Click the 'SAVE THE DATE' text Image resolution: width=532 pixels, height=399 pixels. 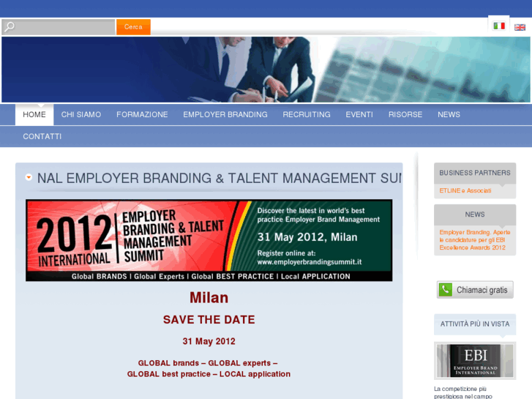(x=209, y=319)
